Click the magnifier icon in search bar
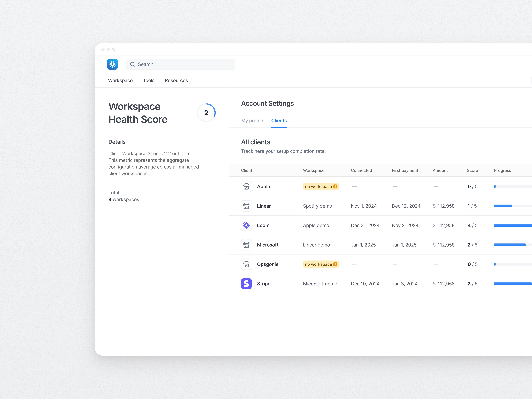 click(133, 64)
